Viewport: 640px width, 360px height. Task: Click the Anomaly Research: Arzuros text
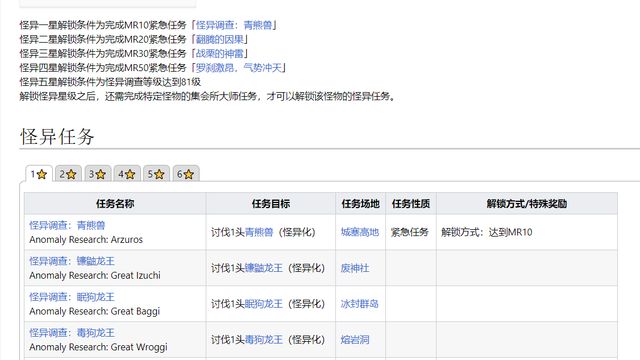pyautogui.click(x=86, y=240)
